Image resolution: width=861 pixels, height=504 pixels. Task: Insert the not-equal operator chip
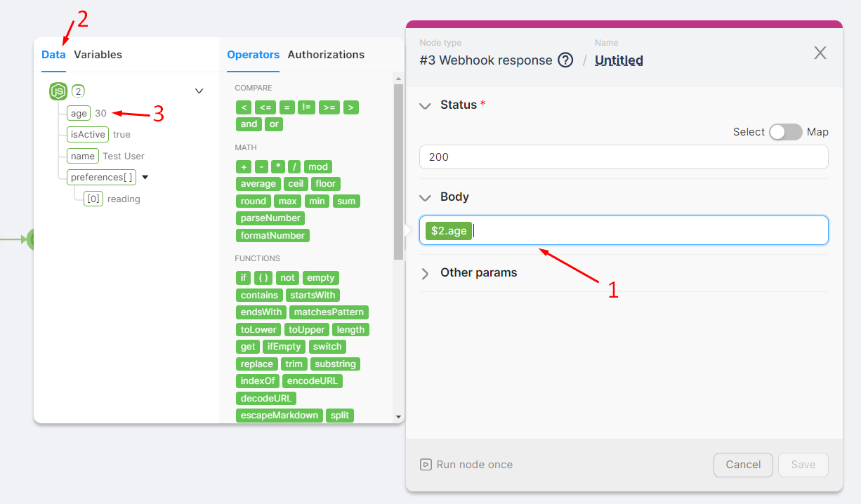click(306, 107)
